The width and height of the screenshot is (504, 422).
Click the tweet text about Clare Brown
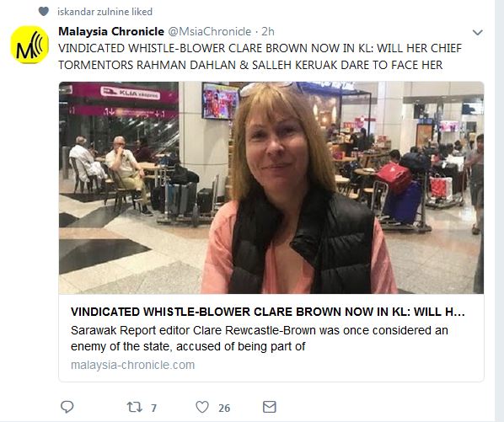(x=260, y=56)
